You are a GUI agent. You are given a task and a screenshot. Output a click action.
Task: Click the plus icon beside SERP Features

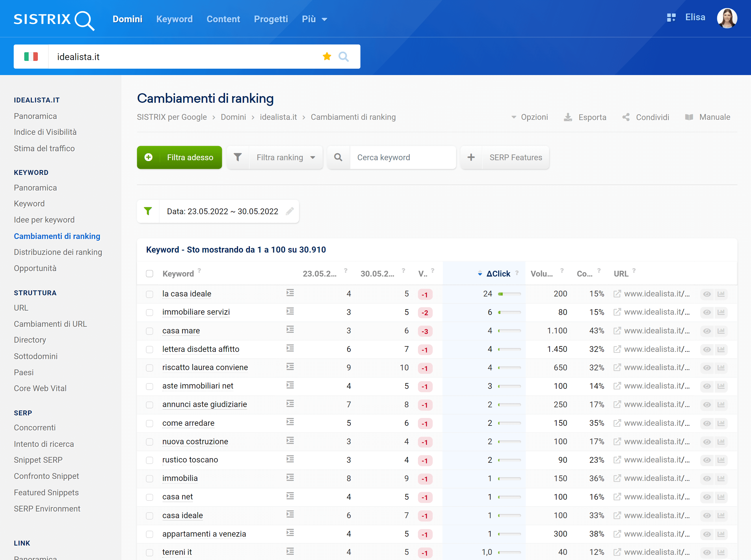click(471, 157)
